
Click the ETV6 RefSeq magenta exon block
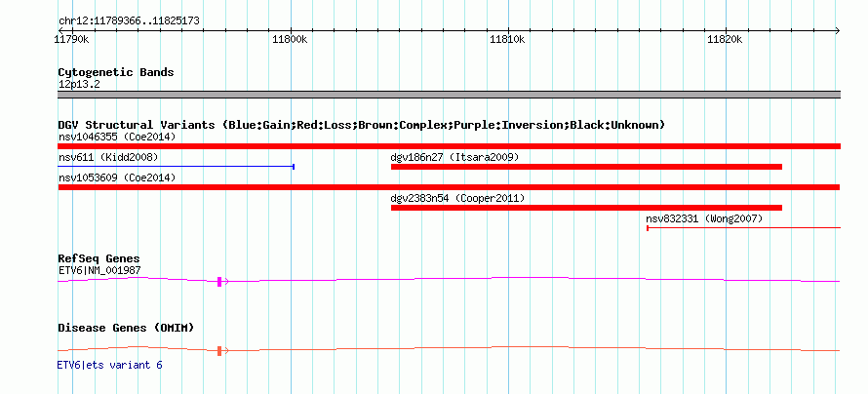(219, 282)
